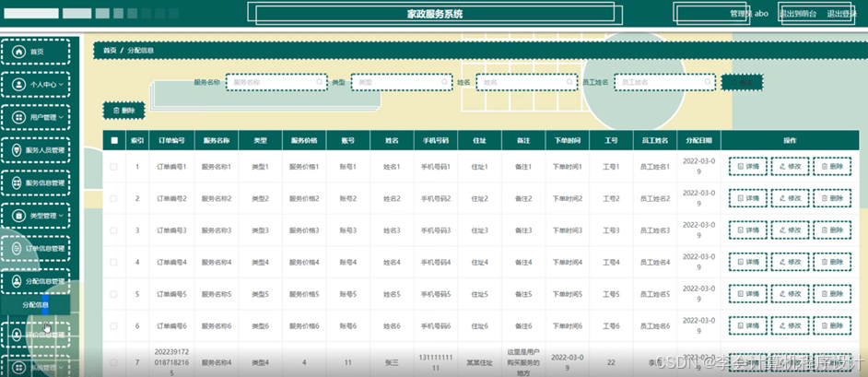Click the grid icon beside 用户管理

19,117
